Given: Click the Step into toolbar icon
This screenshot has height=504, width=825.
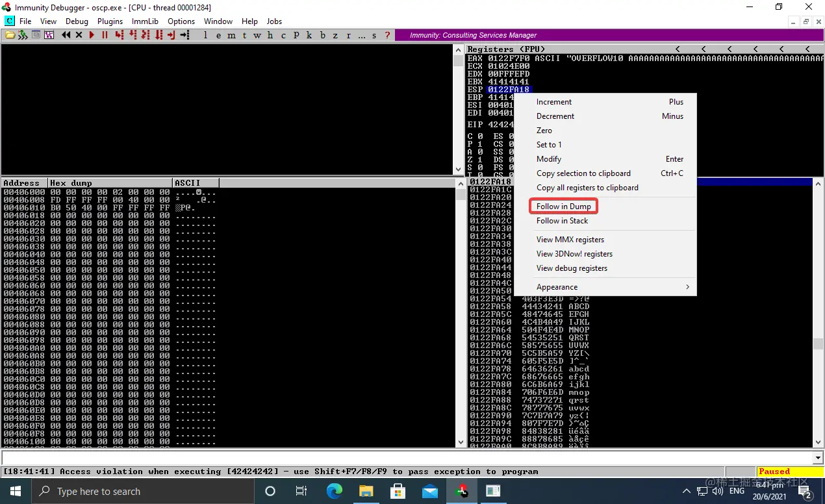Looking at the screenshot, I should tap(120, 35).
